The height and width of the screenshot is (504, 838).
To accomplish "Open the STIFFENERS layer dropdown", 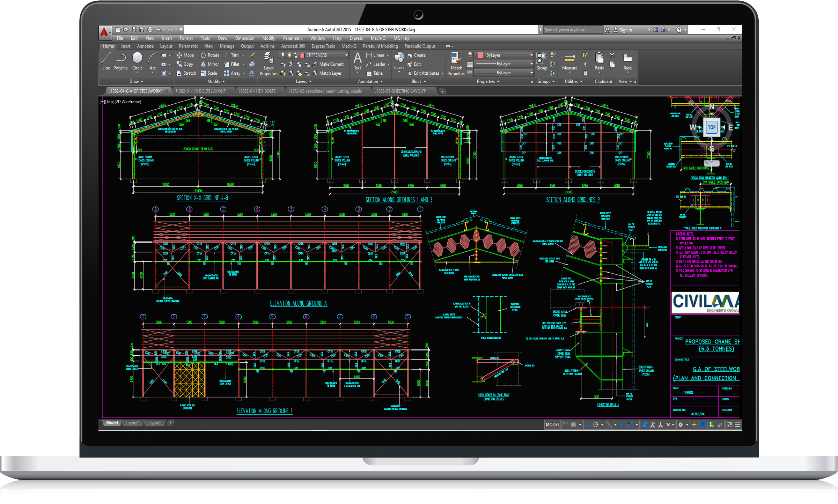I will coord(346,55).
